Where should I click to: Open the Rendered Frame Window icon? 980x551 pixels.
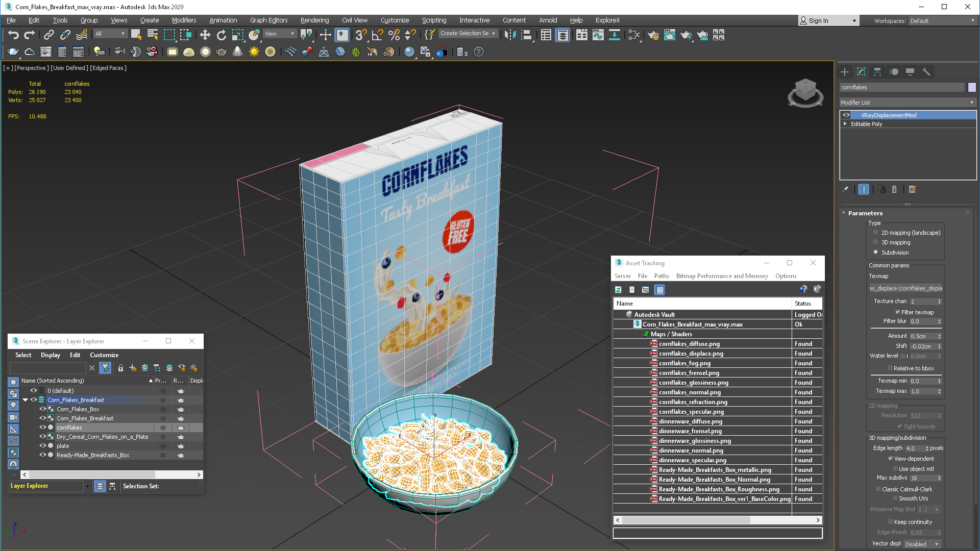670,35
